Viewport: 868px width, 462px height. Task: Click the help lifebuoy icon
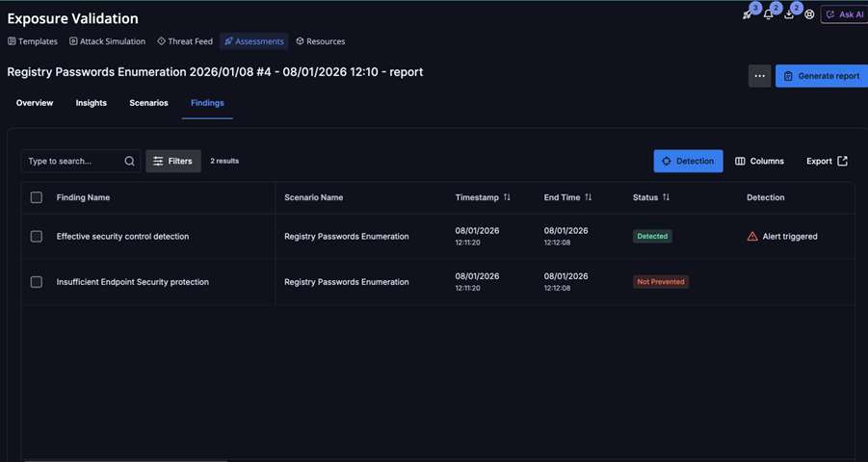coord(809,14)
